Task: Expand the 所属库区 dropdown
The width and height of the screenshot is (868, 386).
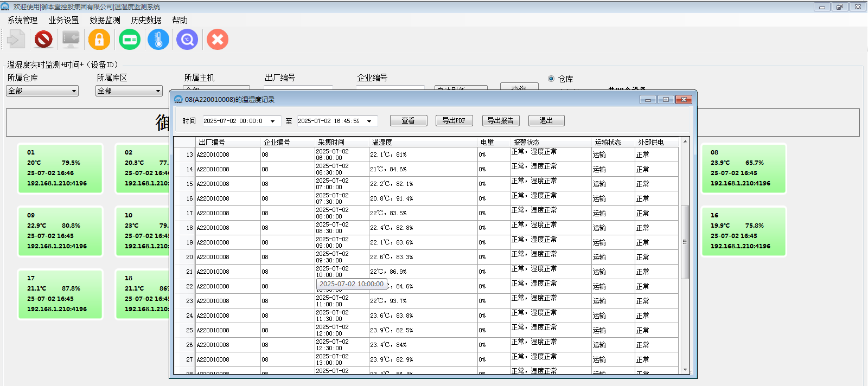Action: tap(158, 91)
